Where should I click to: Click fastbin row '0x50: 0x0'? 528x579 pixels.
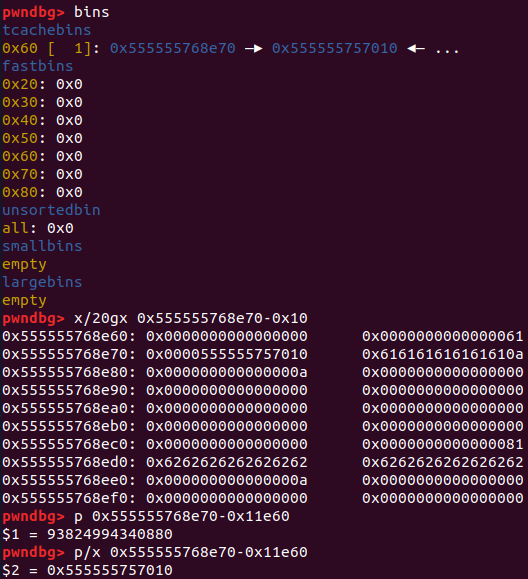click(x=42, y=138)
